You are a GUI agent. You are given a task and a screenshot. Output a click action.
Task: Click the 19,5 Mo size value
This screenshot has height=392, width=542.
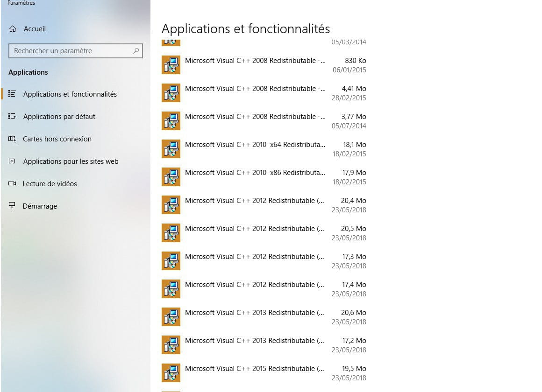(354, 368)
